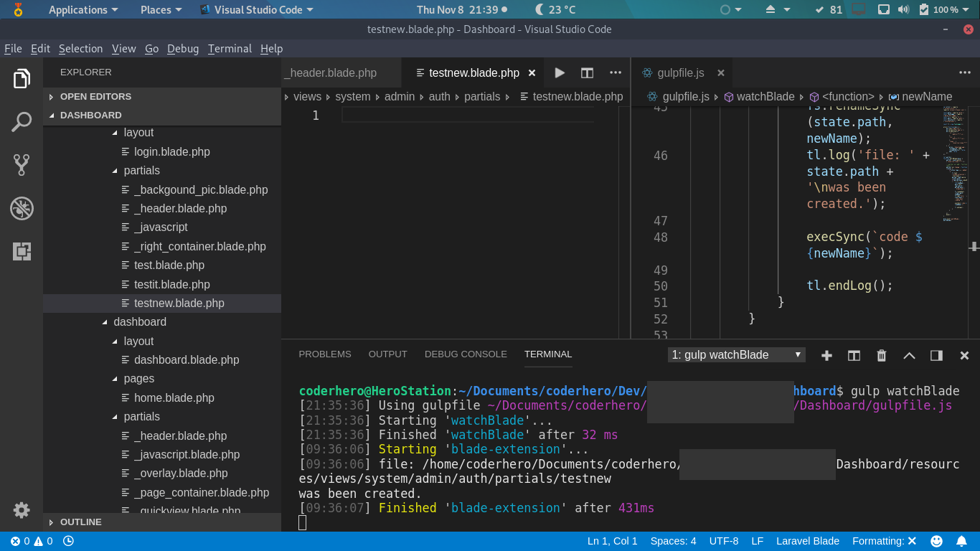
Task: Click the partials breadcrumb segment
Action: (482, 96)
